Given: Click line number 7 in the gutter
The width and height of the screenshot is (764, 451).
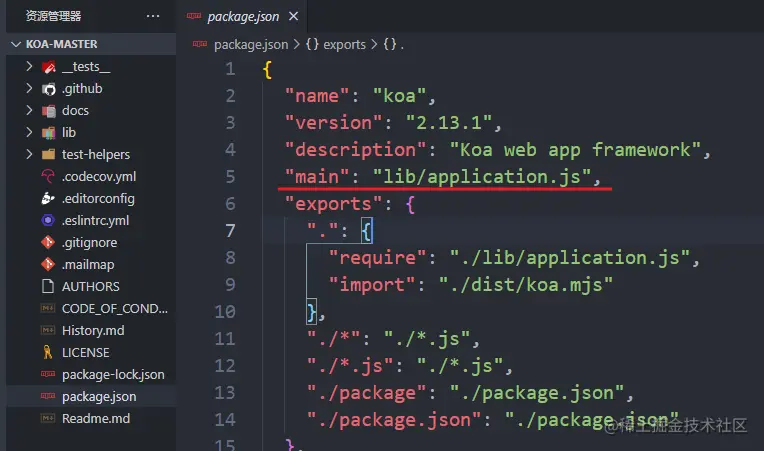Looking at the screenshot, I should pos(230,230).
